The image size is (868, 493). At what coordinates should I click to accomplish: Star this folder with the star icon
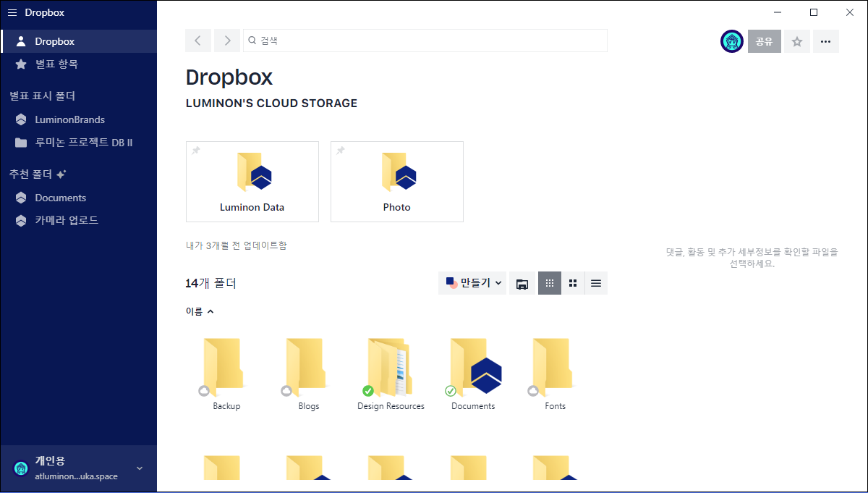tap(797, 41)
